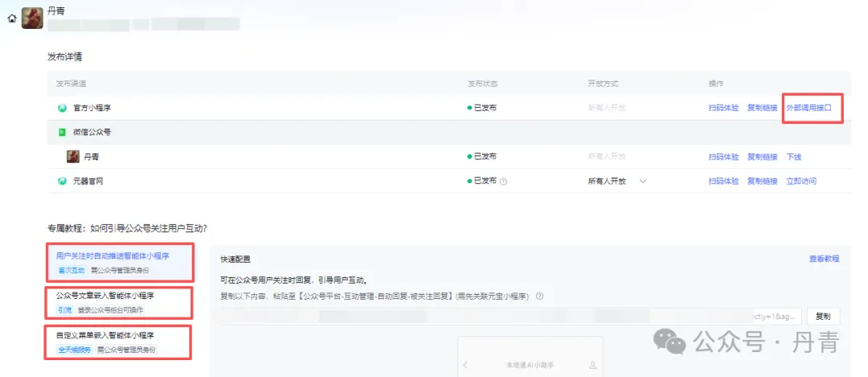The width and height of the screenshot is (868, 377).
Task: Click the user icon in phone preview
Action: pyautogui.click(x=592, y=366)
